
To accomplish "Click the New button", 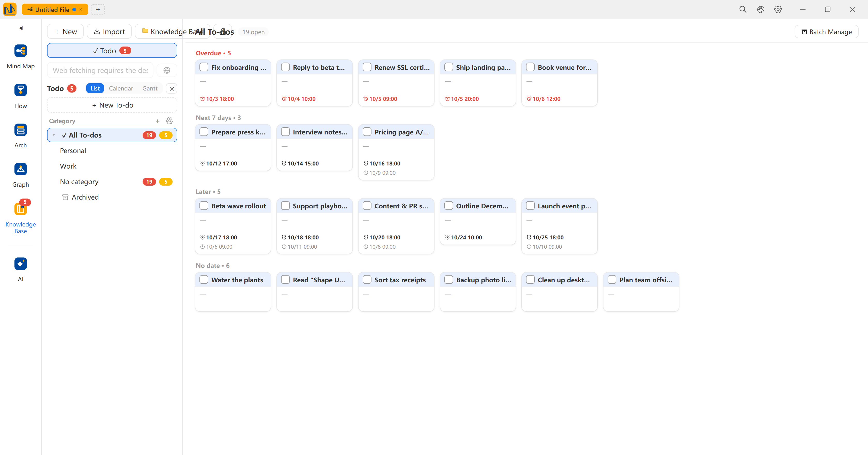I will 65,31.
